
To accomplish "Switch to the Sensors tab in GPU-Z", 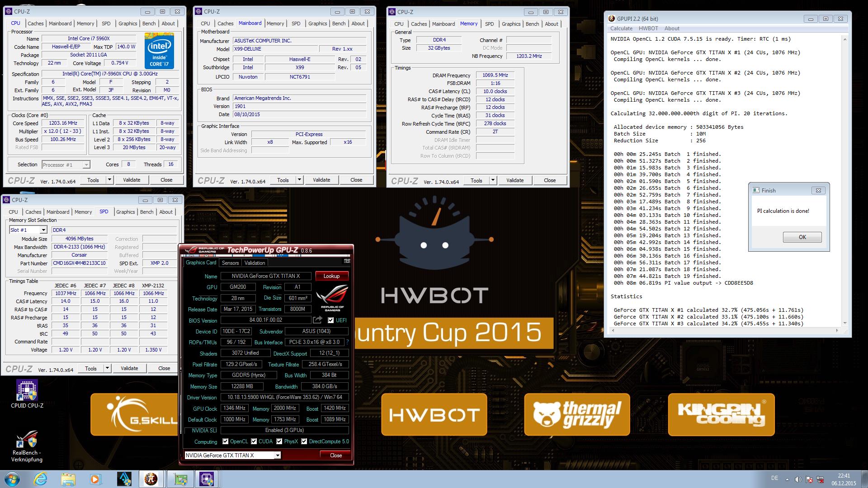I will (230, 263).
